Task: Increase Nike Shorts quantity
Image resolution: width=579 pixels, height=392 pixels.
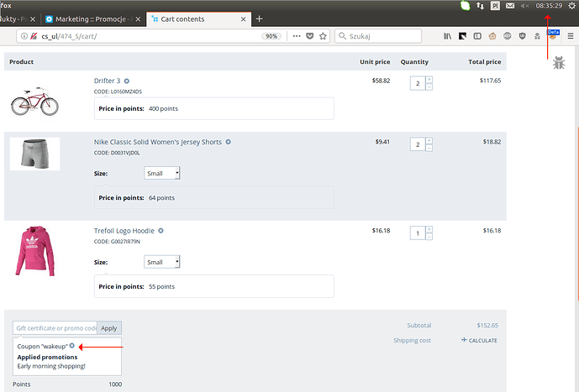Action: pos(429,141)
